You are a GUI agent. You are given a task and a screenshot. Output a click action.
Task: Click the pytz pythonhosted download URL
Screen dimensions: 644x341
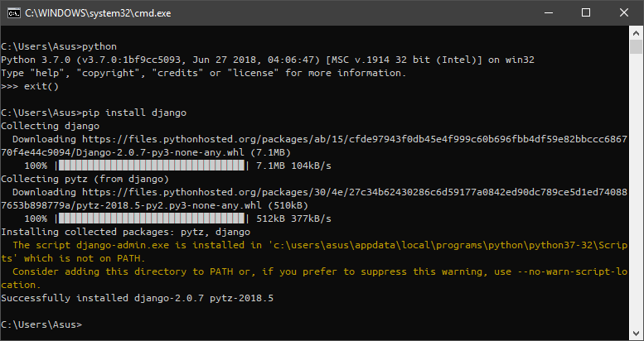332,192
